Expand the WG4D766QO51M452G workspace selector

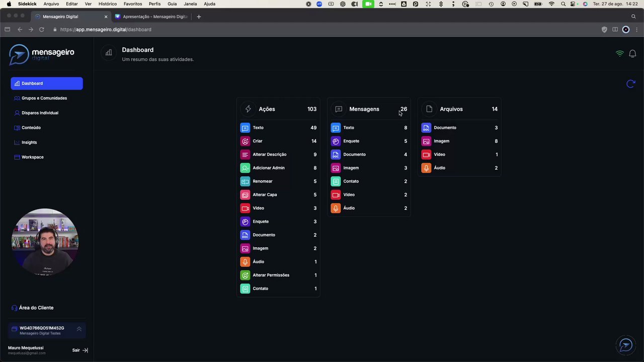click(47, 330)
